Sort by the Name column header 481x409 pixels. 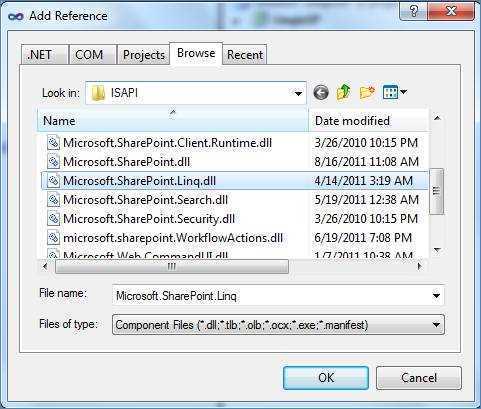(173, 120)
